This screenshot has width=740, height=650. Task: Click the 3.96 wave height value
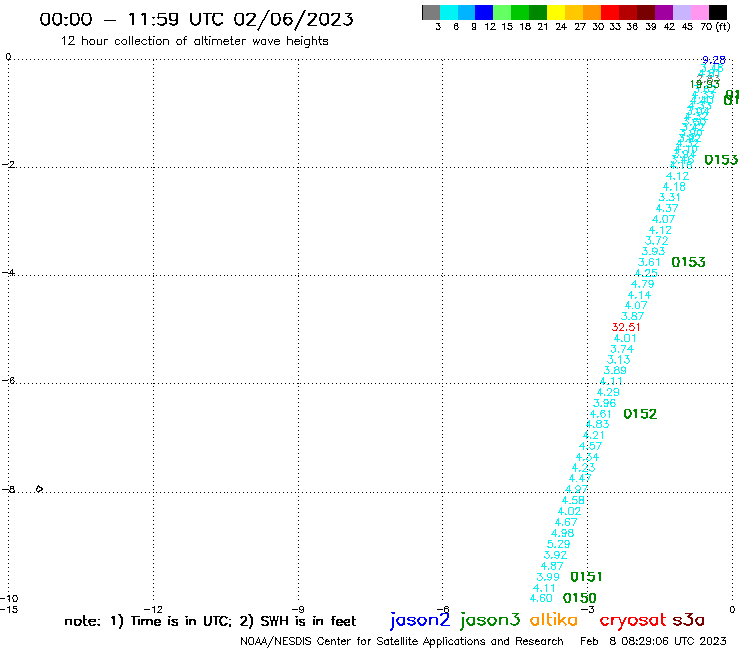[x=605, y=403]
